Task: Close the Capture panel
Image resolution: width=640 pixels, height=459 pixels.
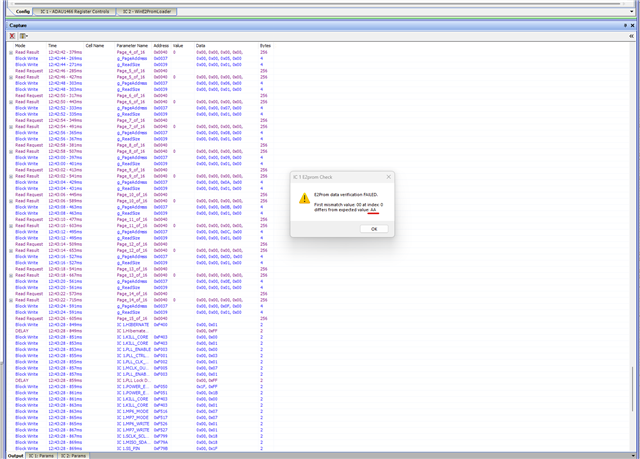Action: tap(633, 25)
